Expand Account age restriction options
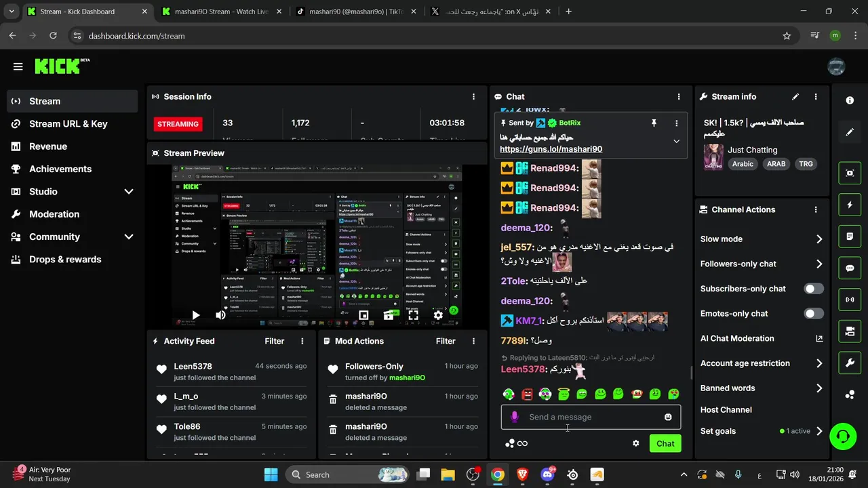868x488 pixels. pos(819,363)
